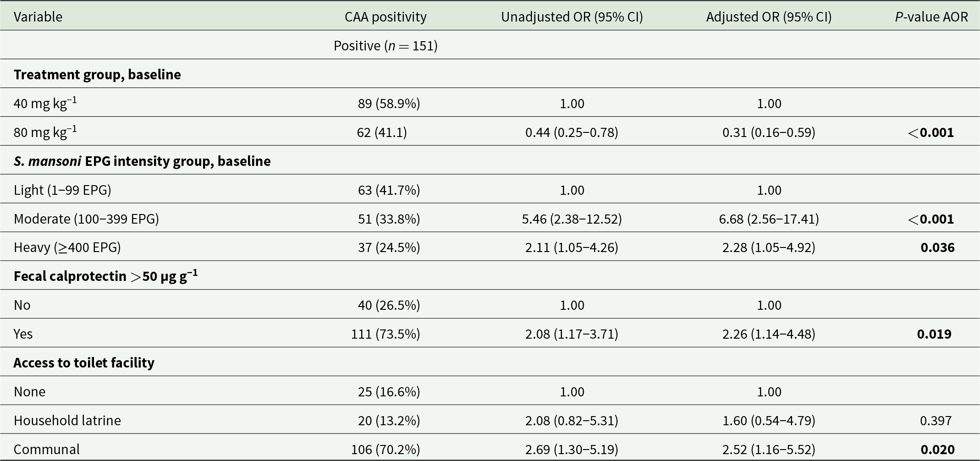Select the Fecal calprotectin section heading
The height and width of the screenshot is (461, 980).
(x=106, y=276)
